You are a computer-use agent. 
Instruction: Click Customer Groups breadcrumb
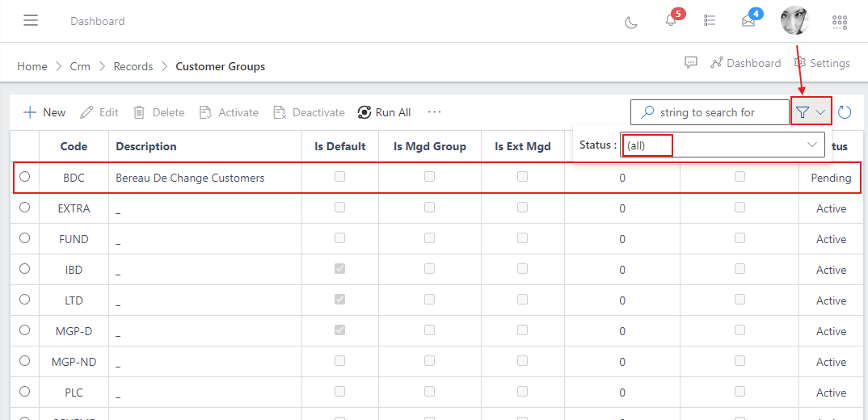tap(221, 66)
